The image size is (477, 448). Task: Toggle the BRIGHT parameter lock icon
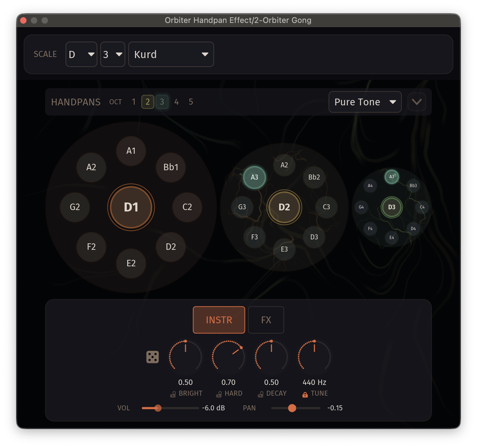173,394
